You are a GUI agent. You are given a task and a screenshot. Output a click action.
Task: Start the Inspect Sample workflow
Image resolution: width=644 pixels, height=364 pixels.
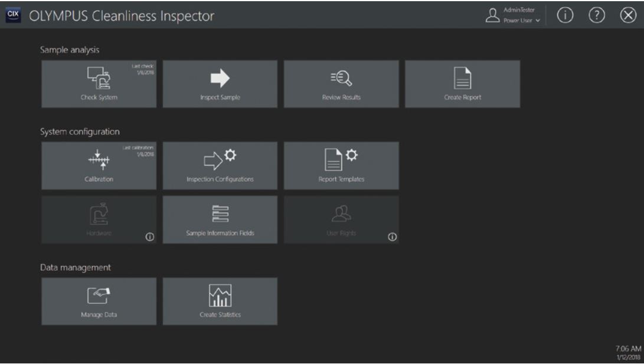click(x=220, y=84)
